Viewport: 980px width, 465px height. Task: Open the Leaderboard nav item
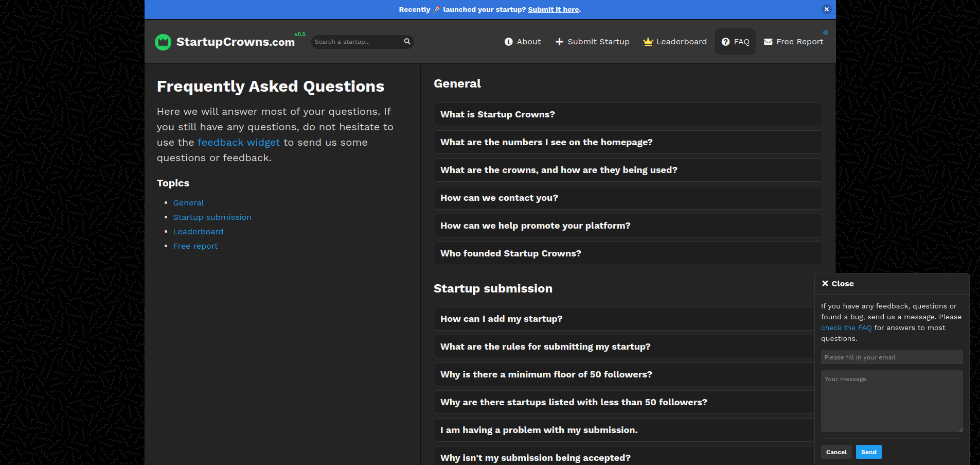point(675,42)
